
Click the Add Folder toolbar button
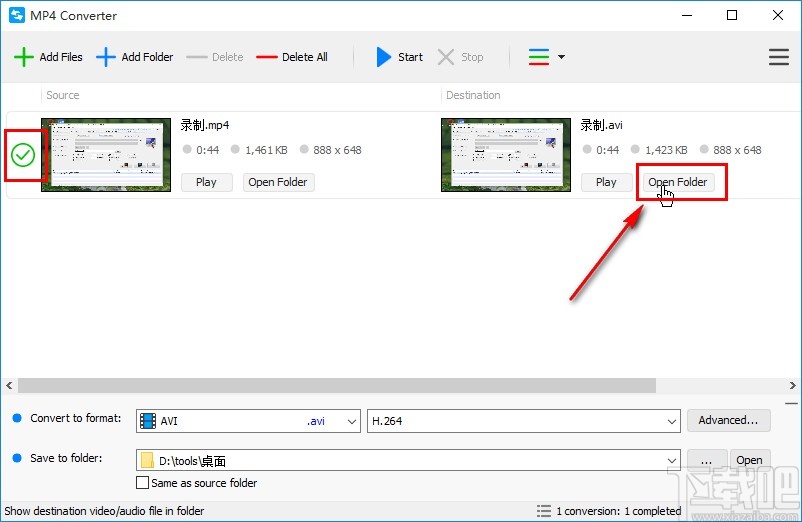coord(135,57)
